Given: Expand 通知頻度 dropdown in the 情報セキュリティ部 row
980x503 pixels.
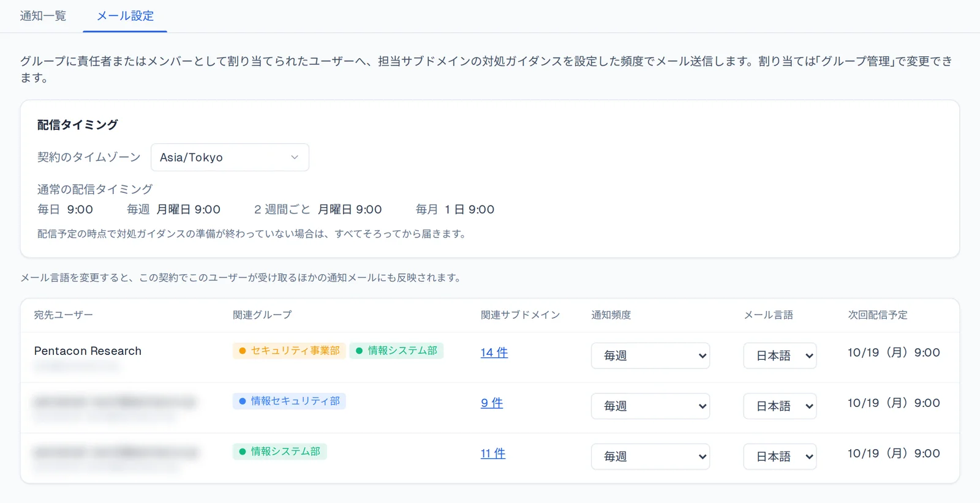Looking at the screenshot, I should pyautogui.click(x=650, y=406).
